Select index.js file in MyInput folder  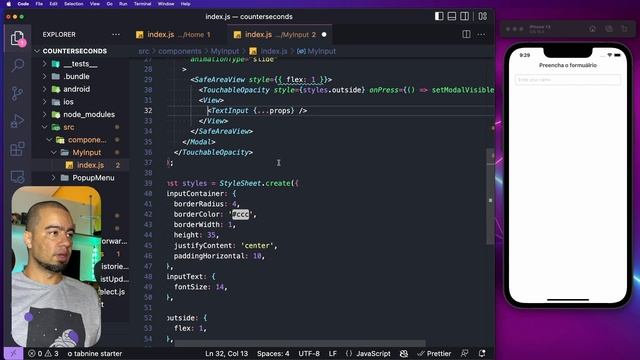click(x=90, y=165)
